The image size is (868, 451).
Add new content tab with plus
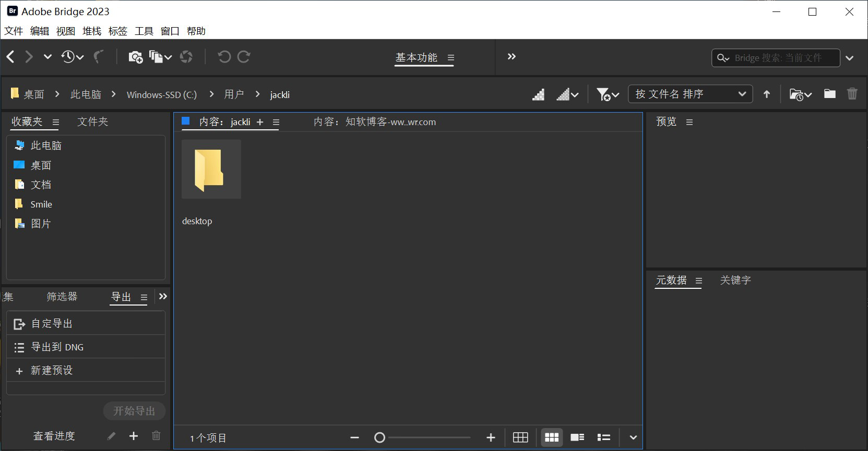[260, 122]
